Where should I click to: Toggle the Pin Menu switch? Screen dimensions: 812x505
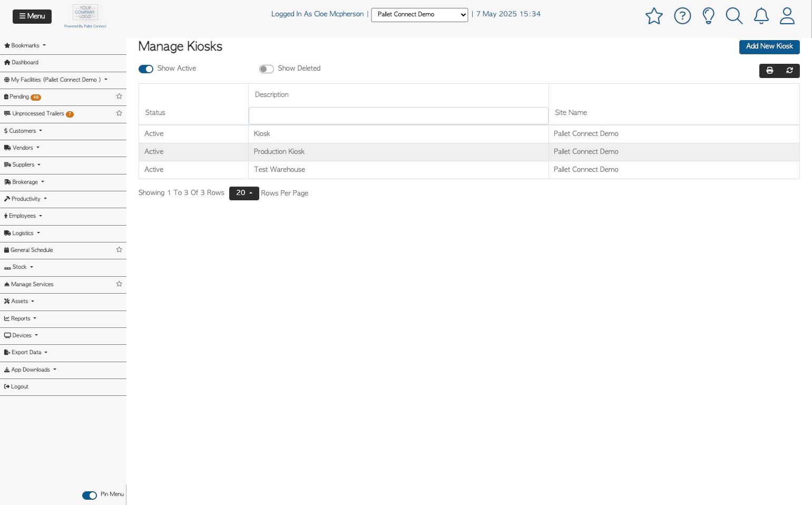coord(90,495)
